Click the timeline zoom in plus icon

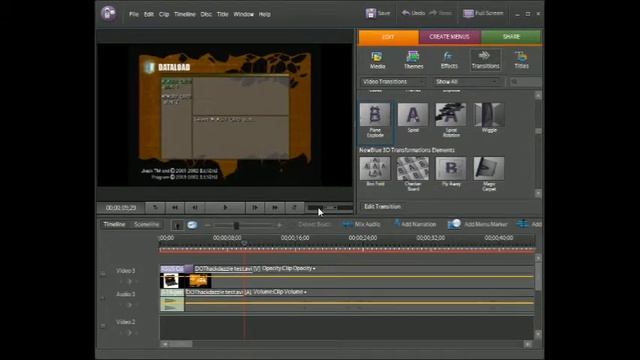[280, 225]
